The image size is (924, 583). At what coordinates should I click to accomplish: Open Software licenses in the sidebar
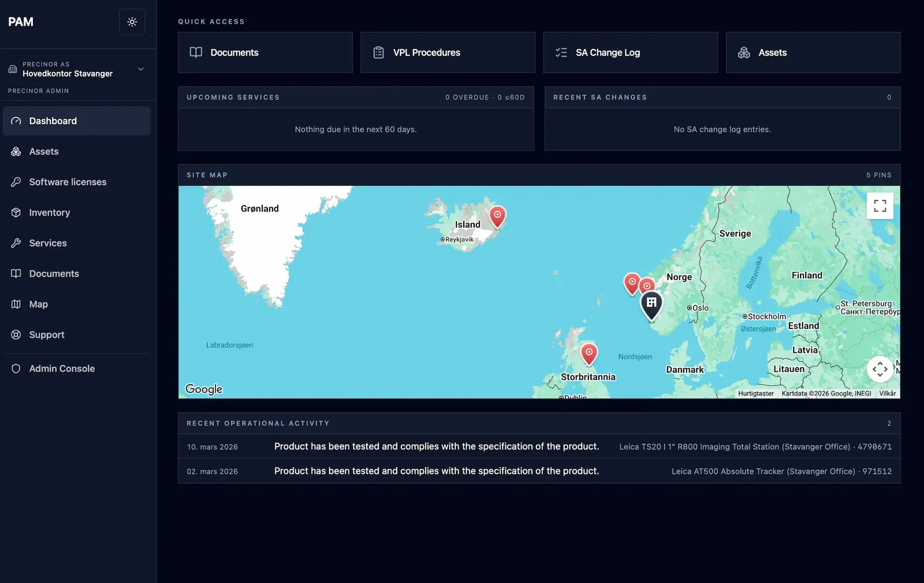(77, 182)
